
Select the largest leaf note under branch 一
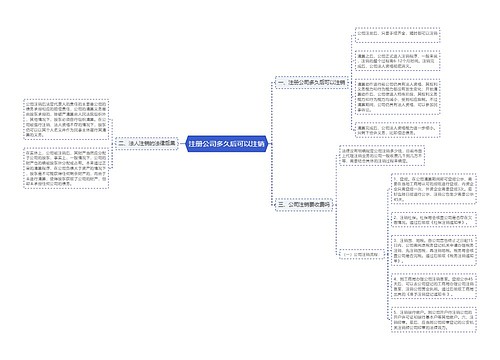coord(398,97)
